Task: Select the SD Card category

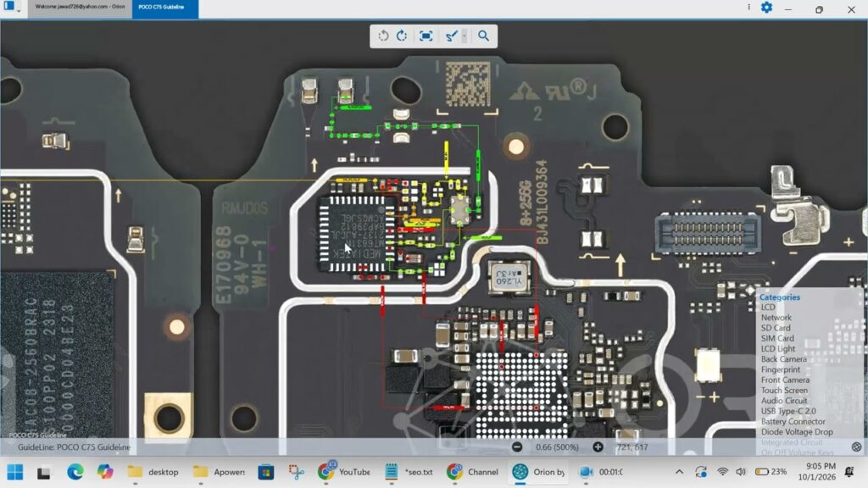Action: coord(775,328)
